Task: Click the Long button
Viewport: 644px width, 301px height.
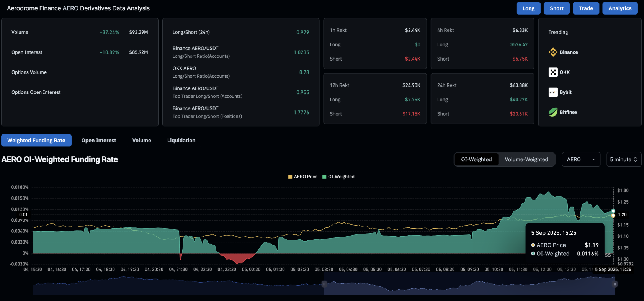Action: click(x=528, y=8)
